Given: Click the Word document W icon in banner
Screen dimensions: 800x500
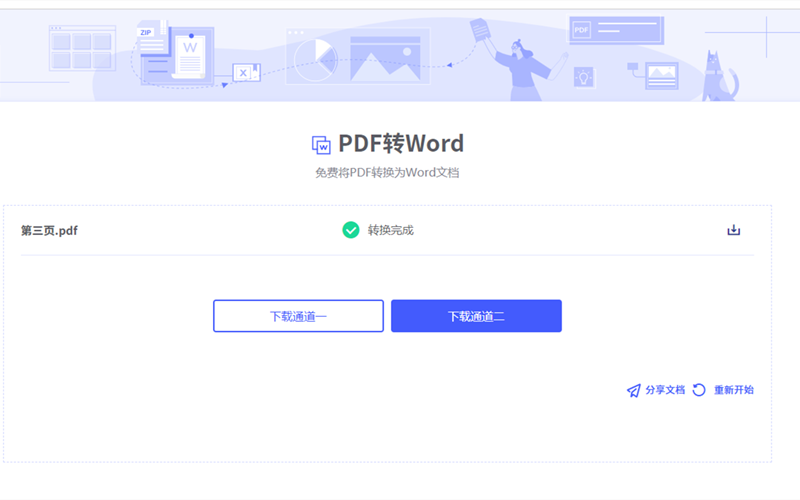Looking at the screenshot, I should (x=190, y=48).
